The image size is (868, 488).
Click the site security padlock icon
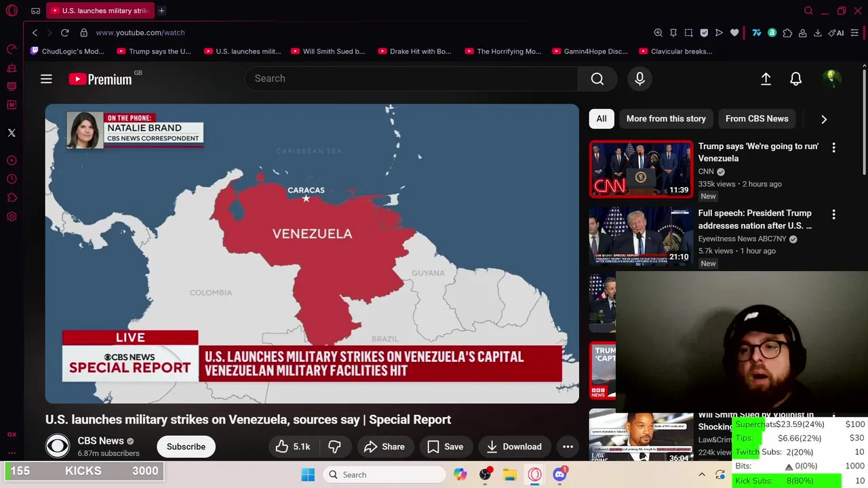pos(84,33)
